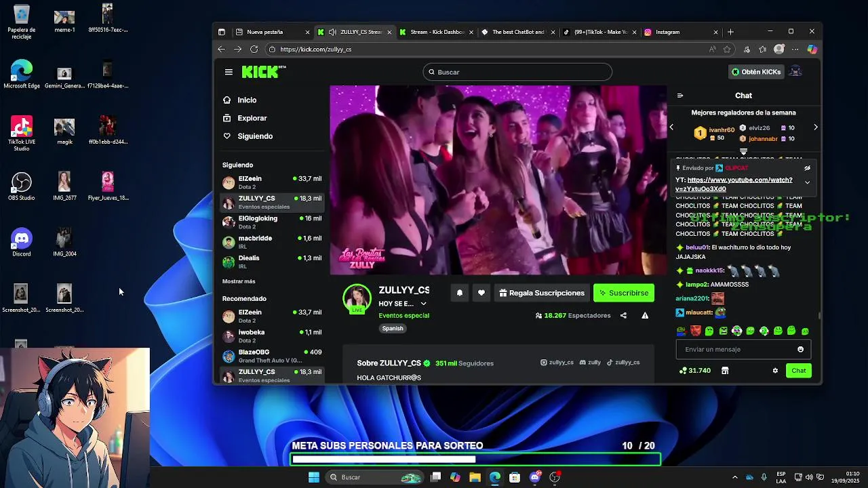Screen dimensions: 868x488
Task: Open the Kick hamburger menu
Action: 229,72
